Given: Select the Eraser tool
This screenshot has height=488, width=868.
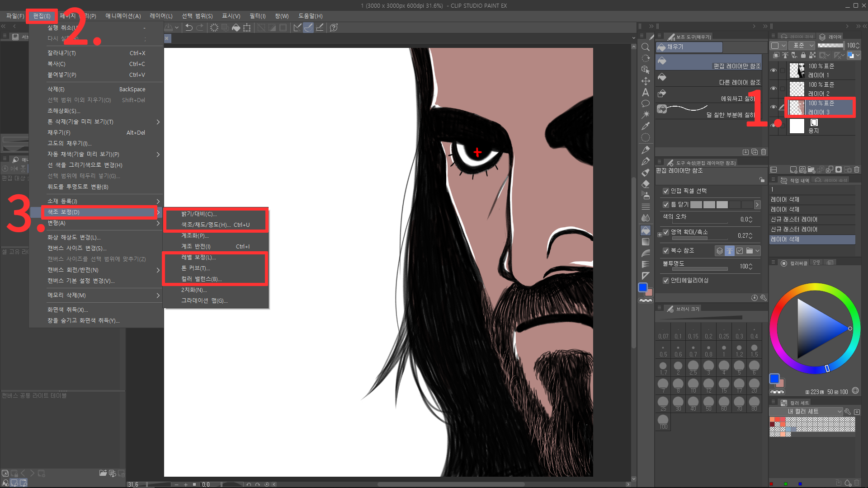Looking at the screenshot, I should coord(646,184).
